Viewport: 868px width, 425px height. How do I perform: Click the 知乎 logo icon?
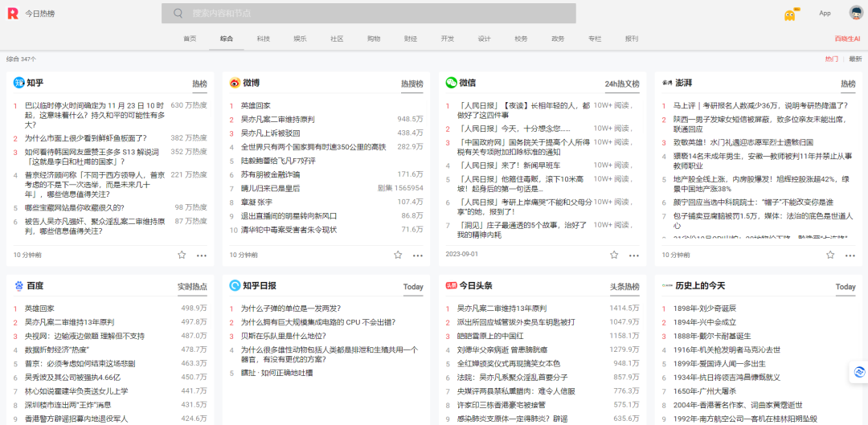(18, 83)
